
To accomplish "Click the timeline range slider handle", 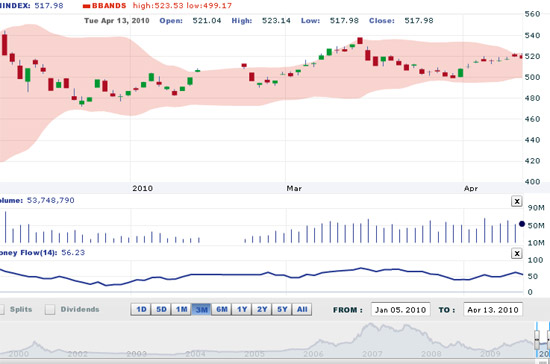I will [537, 339].
